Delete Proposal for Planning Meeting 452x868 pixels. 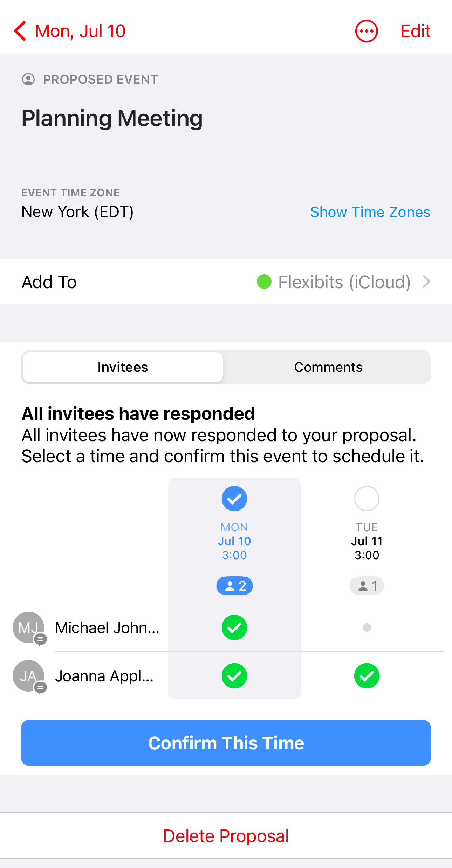[x=226, y=836]
